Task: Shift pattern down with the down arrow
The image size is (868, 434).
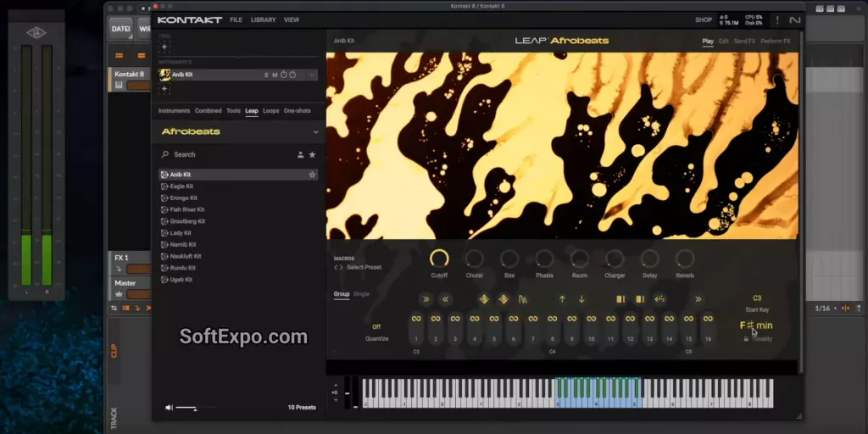Action: (x=581, y=299)
